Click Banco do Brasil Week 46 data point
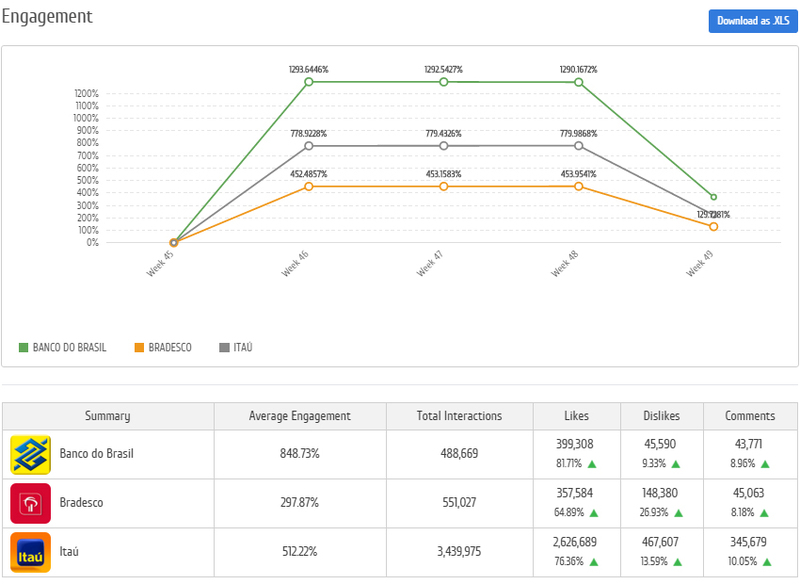 tap(309, 81)
